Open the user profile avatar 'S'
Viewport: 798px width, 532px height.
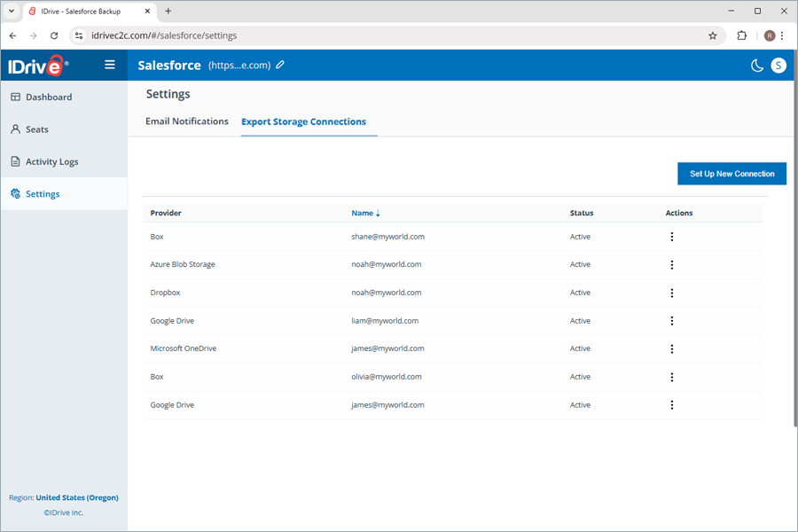pyautogui.click(x=778, y=65)
